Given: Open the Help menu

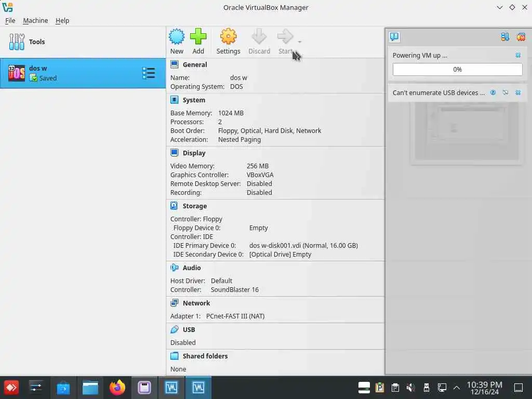Looking at the screenshot, I should [x=62, y=21].
